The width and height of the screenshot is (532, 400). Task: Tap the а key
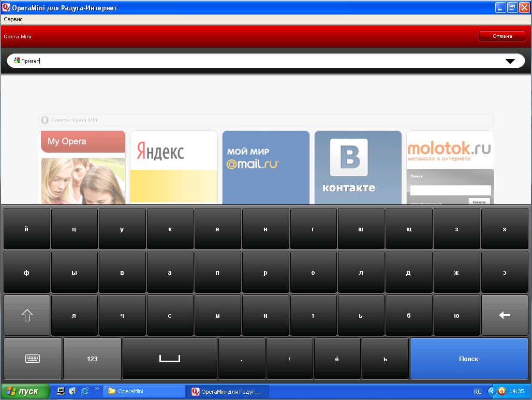pos(170,272)
